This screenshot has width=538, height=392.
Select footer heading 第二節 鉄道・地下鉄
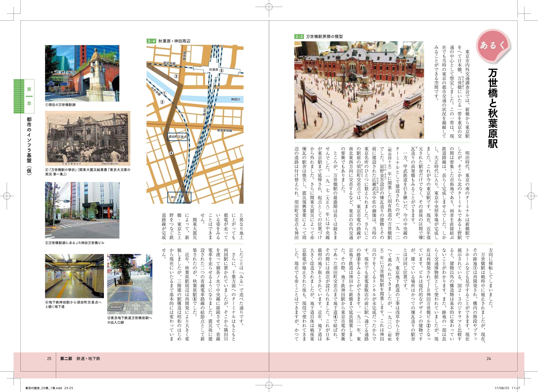(80, 359)
